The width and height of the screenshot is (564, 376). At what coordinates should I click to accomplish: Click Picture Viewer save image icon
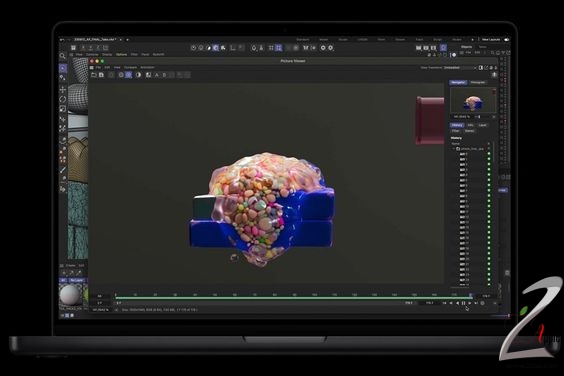coord(101,75)
